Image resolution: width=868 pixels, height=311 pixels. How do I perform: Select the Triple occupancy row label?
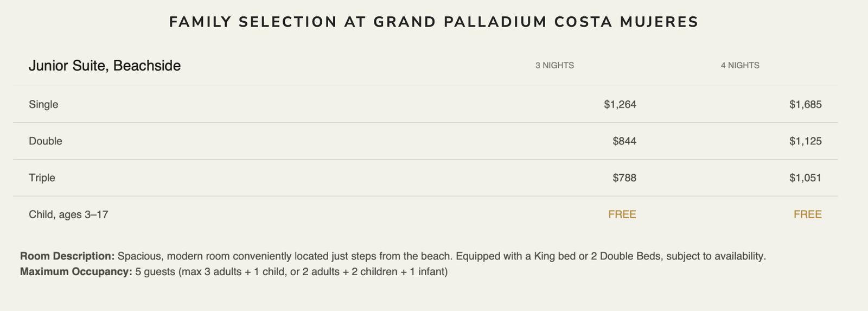(42, 177)
